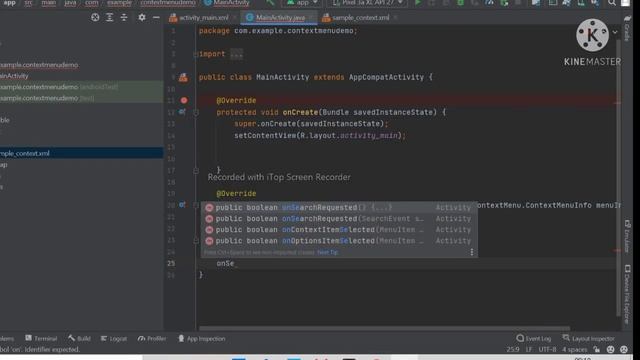Open Search Everywhere magnifier icon

click(x=611, y=3)
